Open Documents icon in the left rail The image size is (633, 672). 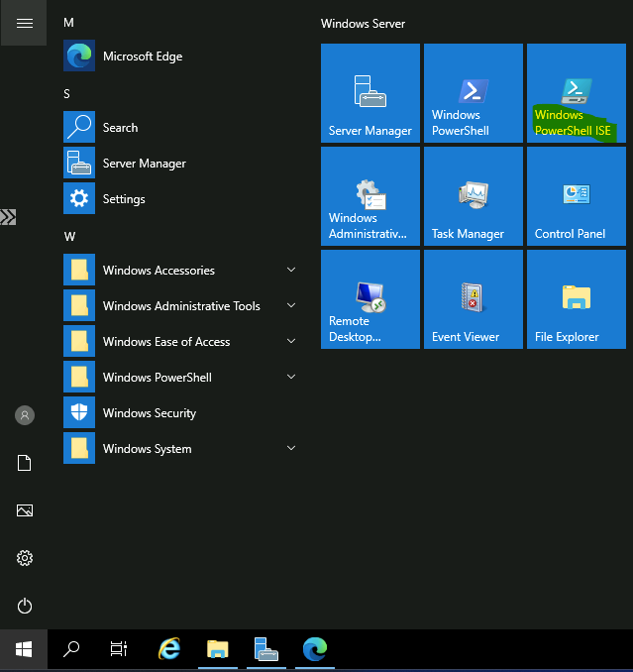(25, 463)
